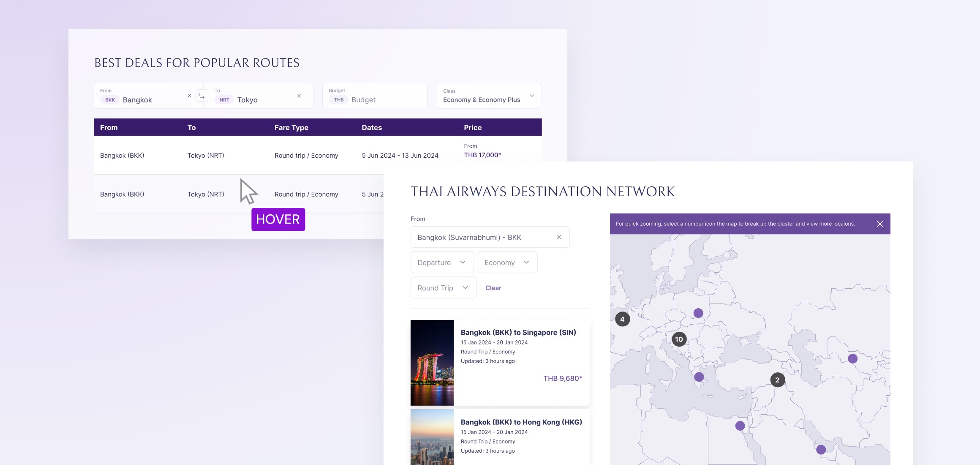Viewport: 980px width, 465px height.
Task: Click the Hong Kong skyline thumbnail image
Action: point(432,438)
